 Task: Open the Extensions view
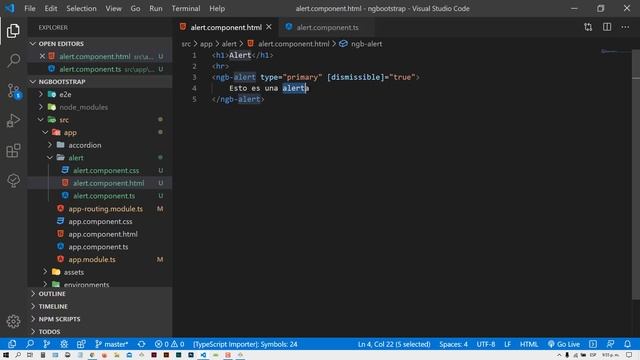13,151
